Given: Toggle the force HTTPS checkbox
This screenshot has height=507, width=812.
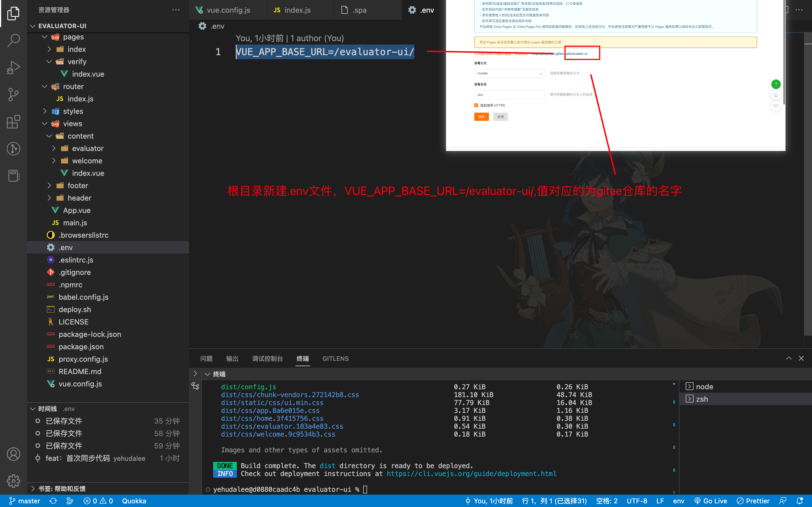Looking at the screenshot, I should 476,105.
